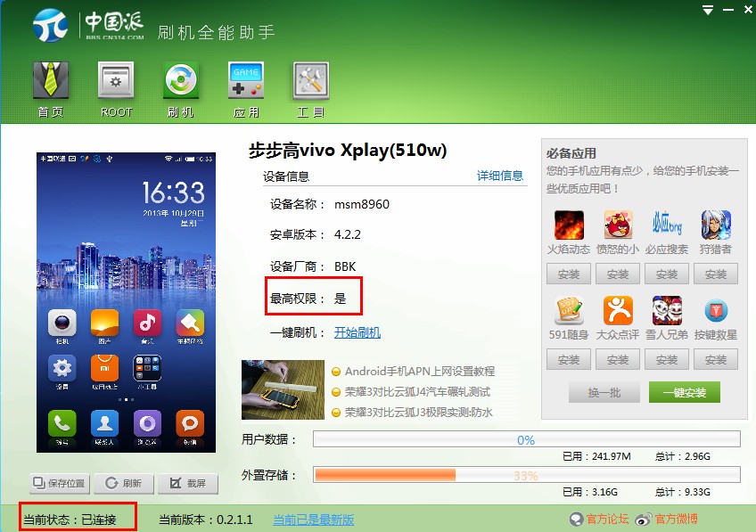Click the 刷新 refresh button

[x=124, y=483]
